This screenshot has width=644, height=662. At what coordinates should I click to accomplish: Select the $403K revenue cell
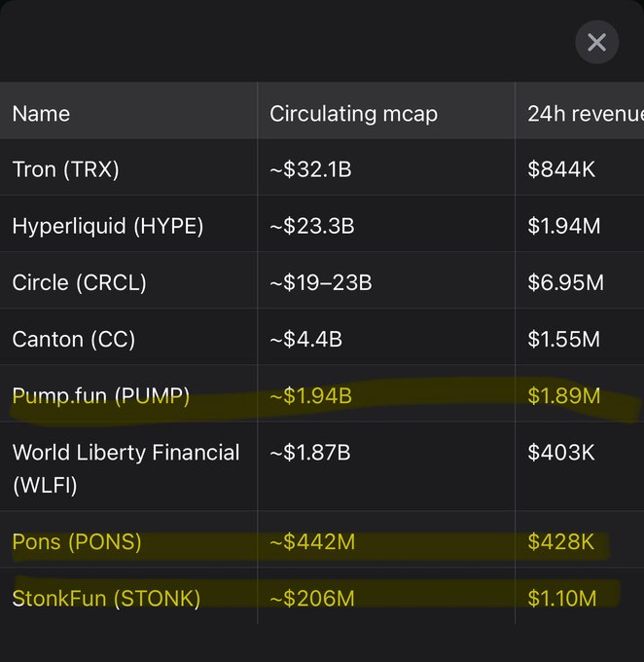580,466
